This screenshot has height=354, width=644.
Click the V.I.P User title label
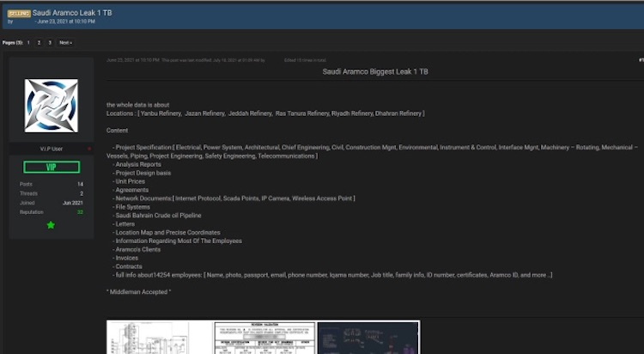[52, 149]
